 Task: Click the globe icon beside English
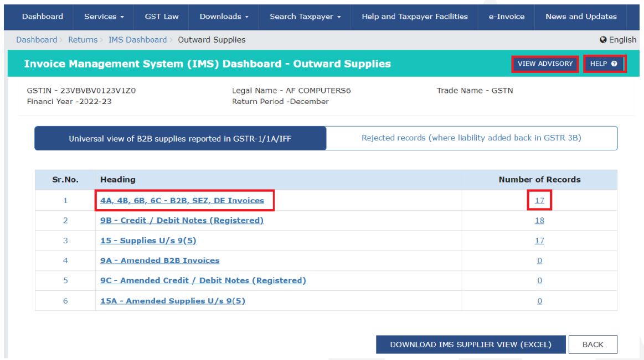point(603,40)
